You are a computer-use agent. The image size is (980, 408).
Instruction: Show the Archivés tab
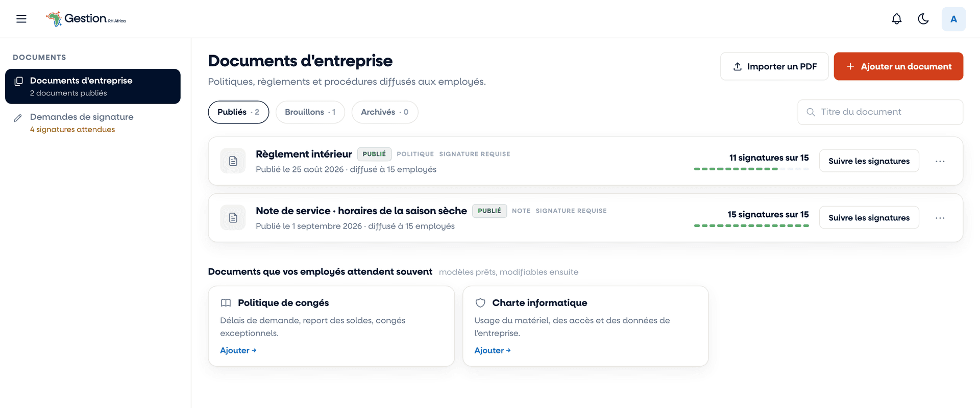(x=385, y=112)
